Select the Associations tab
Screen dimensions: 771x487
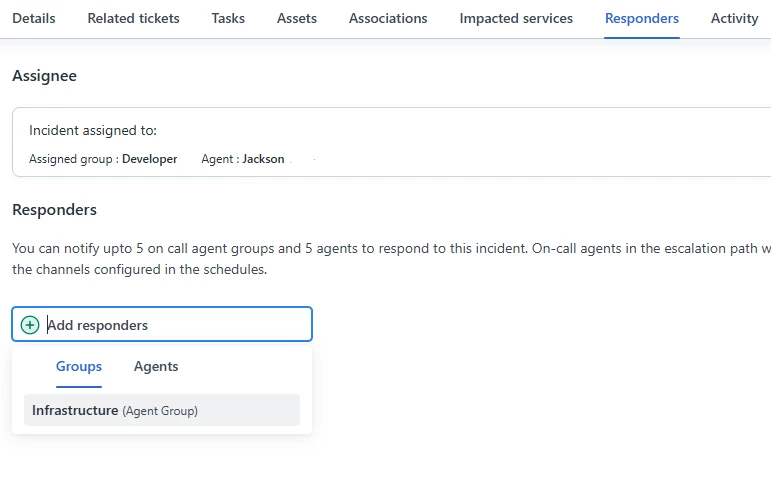(x=388, y=18)
